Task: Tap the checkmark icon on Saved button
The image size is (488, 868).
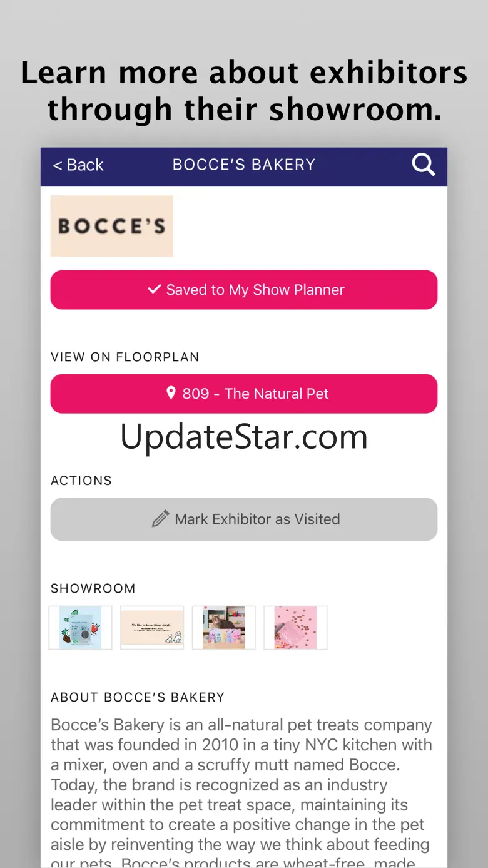Action: pyautogui.click(x=154, y=290)
